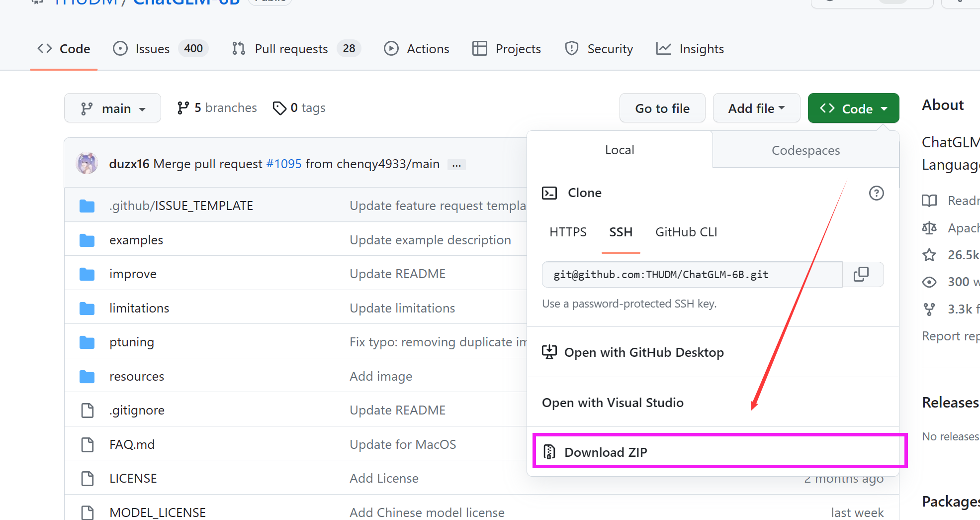Open the Issues tab

point(160,49)
